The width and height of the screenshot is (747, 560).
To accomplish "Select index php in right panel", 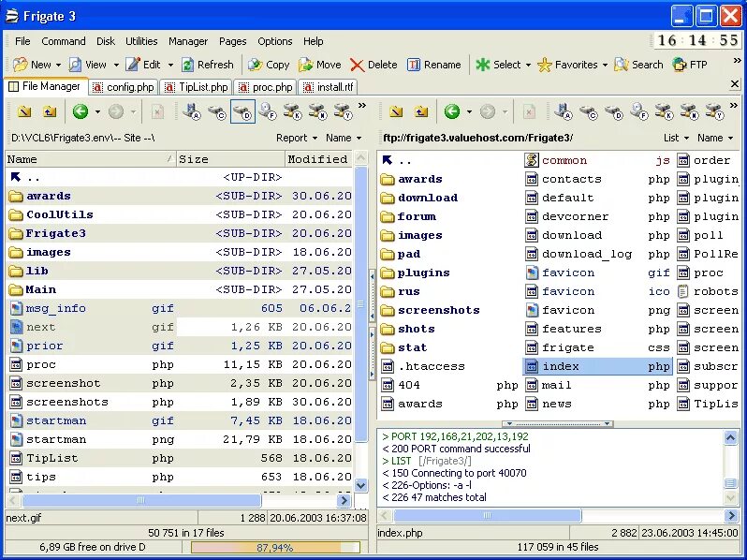I will point(598,366).
